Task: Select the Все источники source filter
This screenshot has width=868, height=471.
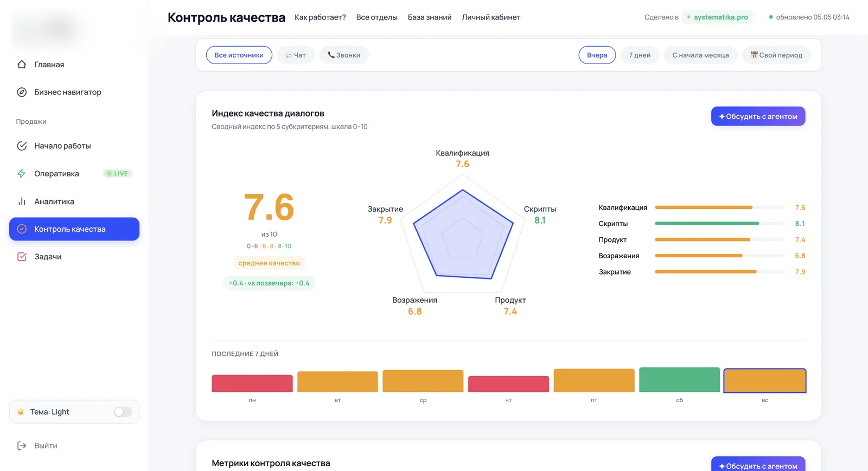Action: [x=239, y=55]
